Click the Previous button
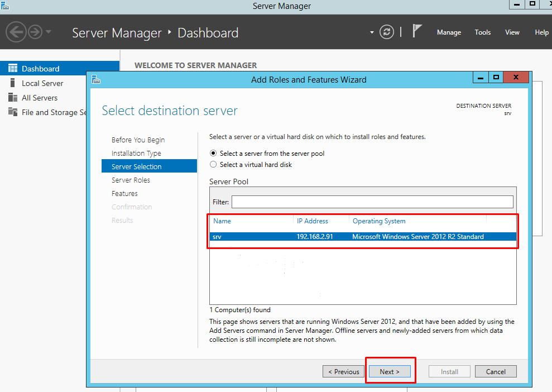The image size is (552, 392). point(344,371)
